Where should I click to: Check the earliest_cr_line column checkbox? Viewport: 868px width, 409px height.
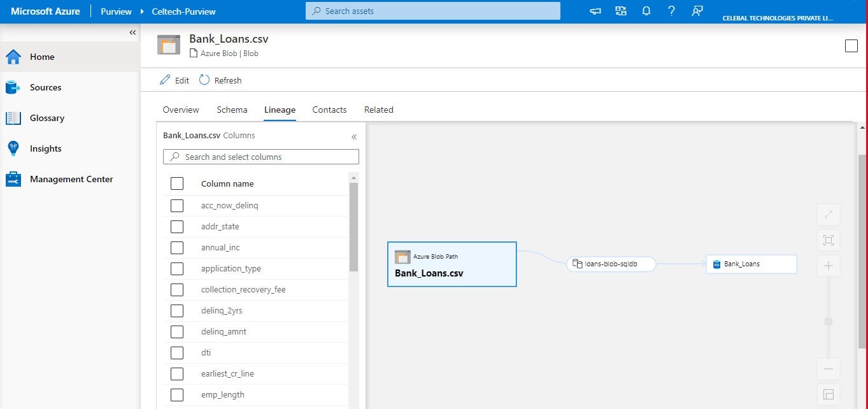coord(177,373)
